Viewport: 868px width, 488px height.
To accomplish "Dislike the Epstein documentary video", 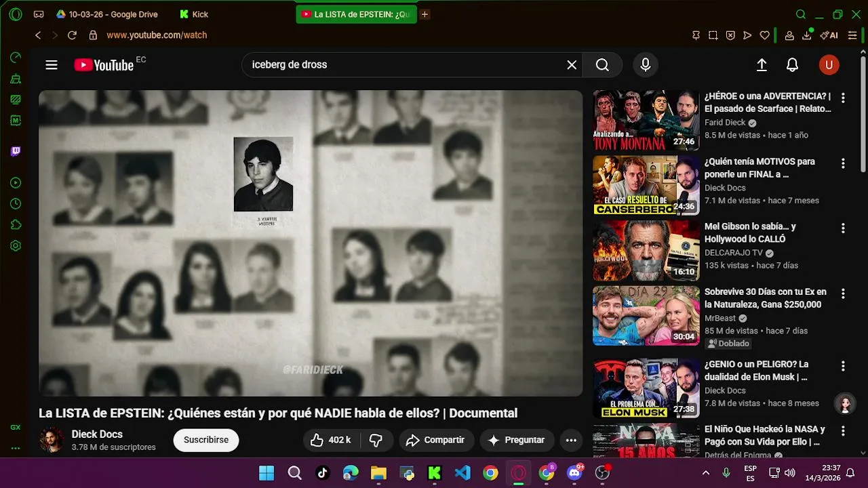I will tap(376, 441).
